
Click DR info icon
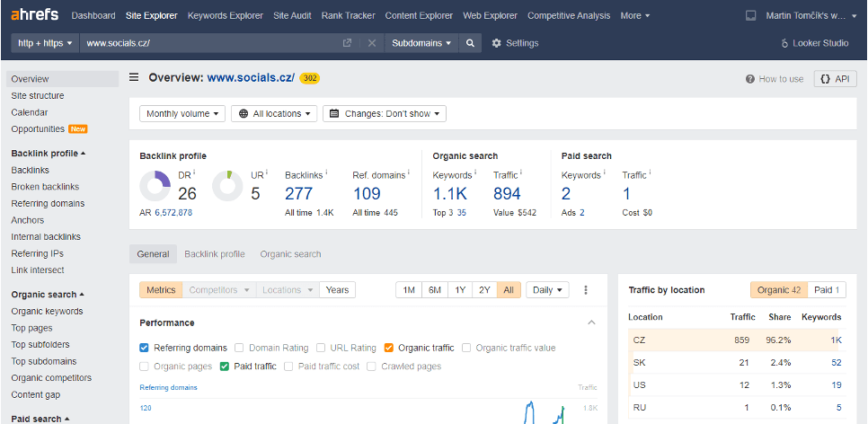pos(194,172)
